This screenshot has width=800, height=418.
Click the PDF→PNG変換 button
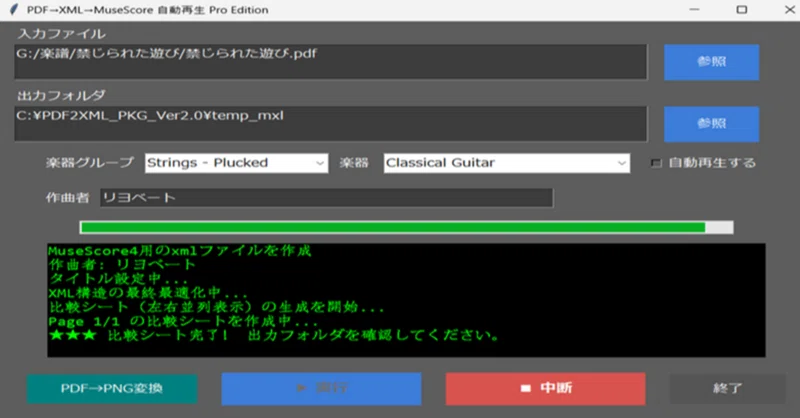coord(112,389)
